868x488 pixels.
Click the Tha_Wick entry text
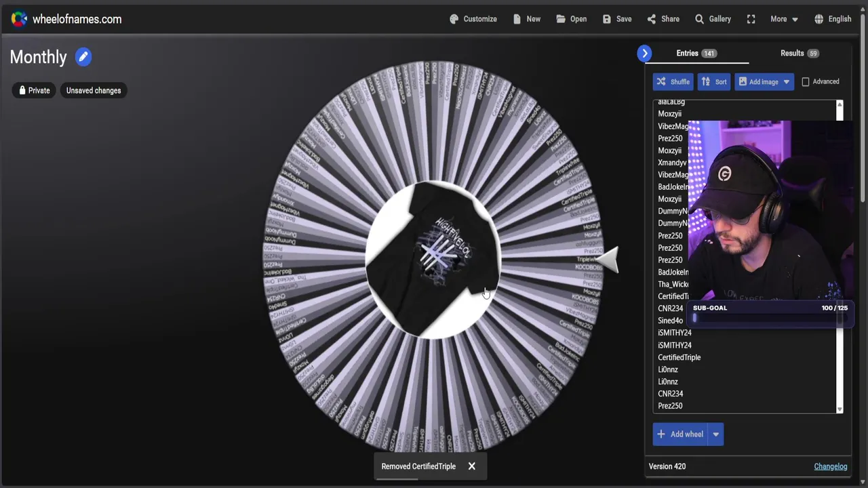673,284
